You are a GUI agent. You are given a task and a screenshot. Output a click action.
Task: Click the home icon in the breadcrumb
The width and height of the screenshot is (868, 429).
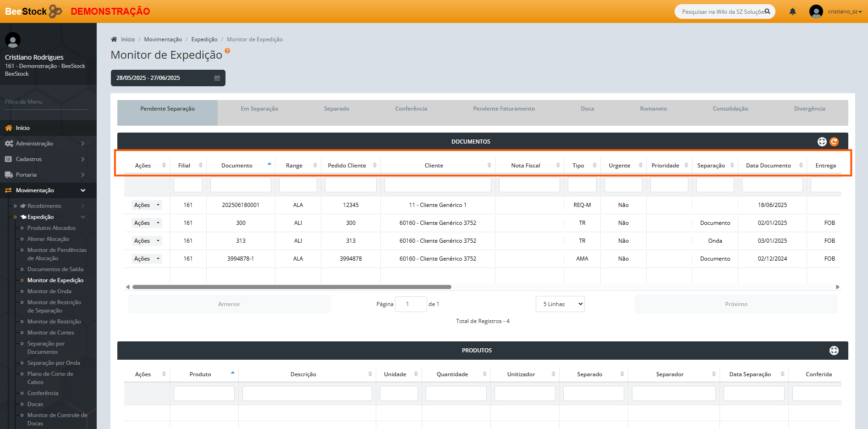114,39
